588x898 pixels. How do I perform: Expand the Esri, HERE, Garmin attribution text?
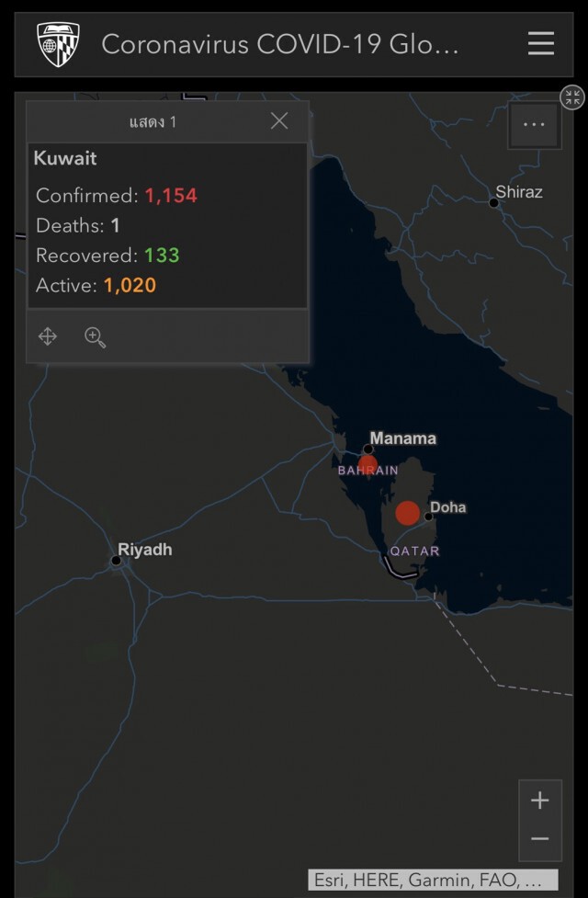click(433, 880)
